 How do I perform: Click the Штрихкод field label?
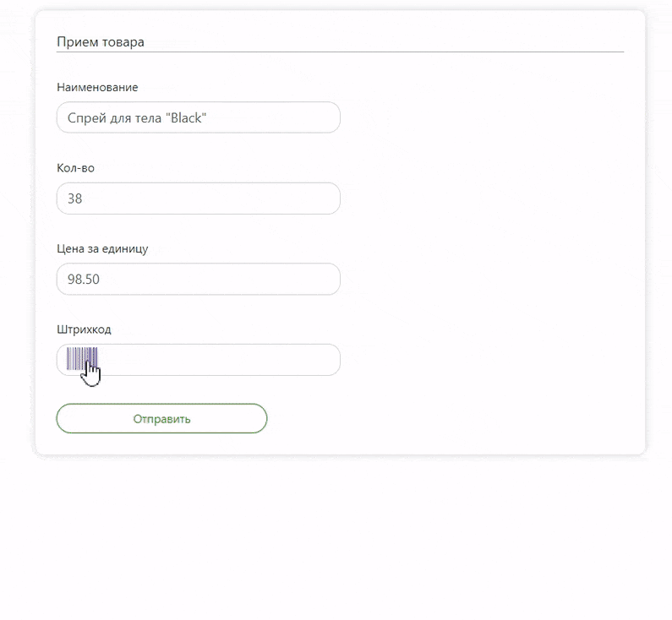(x=84, y=329)
